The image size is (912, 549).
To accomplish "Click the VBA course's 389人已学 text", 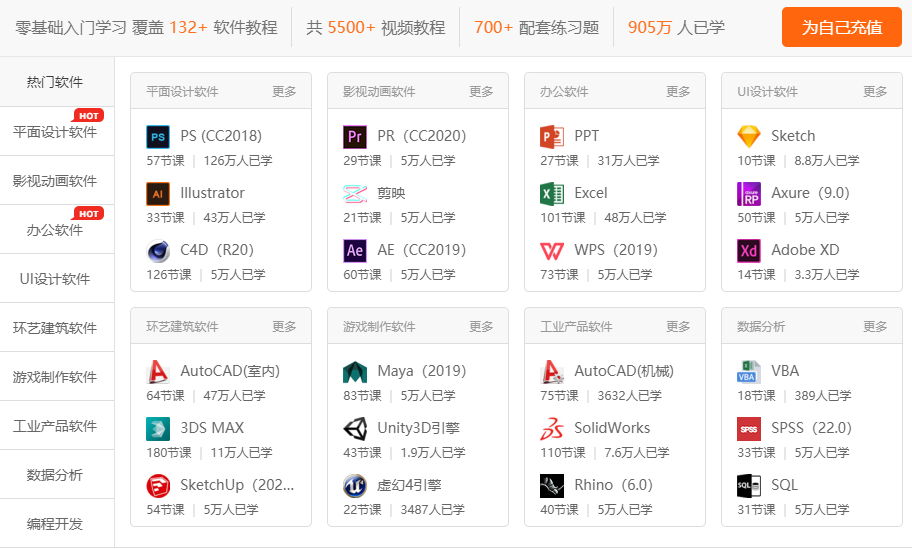I will (822, 395).
